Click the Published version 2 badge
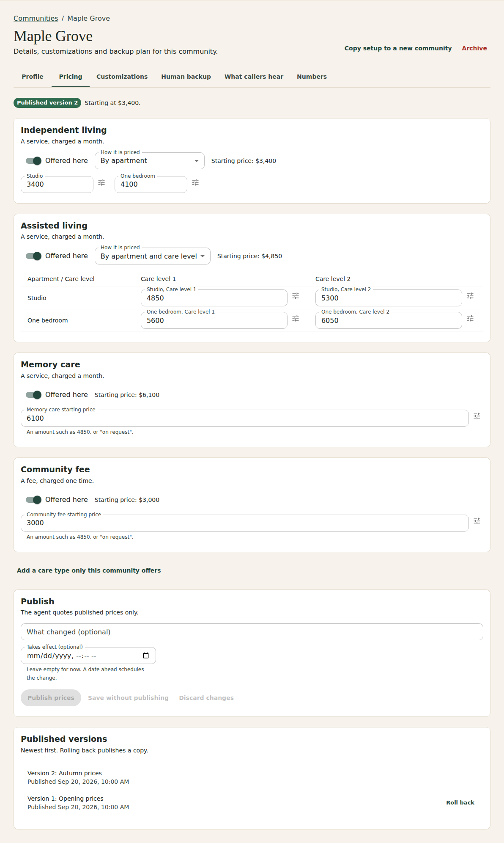 (47, 103)
